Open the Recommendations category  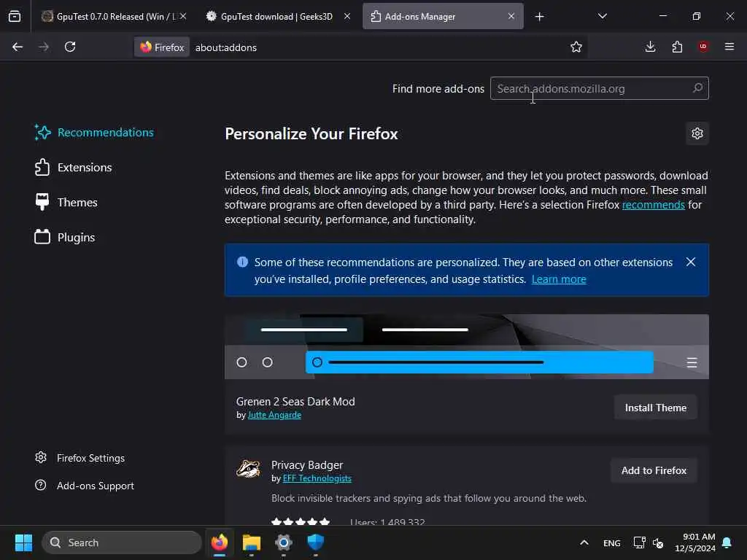(x=94, y=133)
